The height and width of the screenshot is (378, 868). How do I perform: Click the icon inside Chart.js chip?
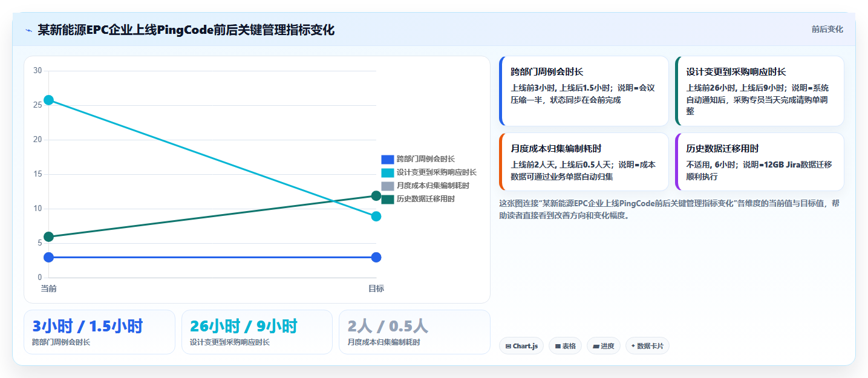click(x=509, y=347)
